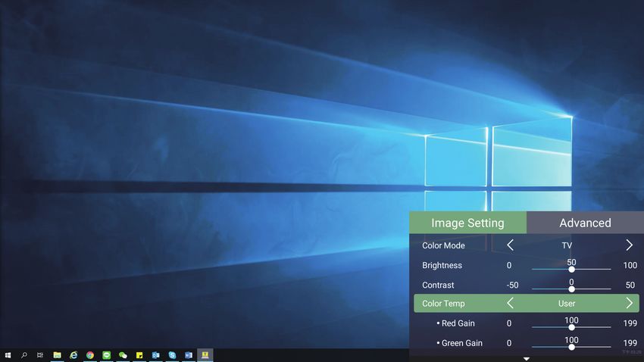Select next Color Temp with right arrow

tap(629, 304)
